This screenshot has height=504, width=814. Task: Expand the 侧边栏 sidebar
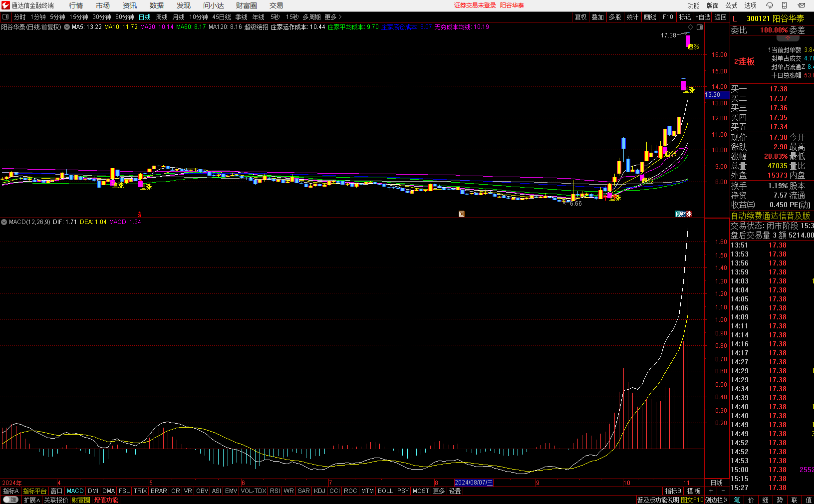click(x=717, y=500)
